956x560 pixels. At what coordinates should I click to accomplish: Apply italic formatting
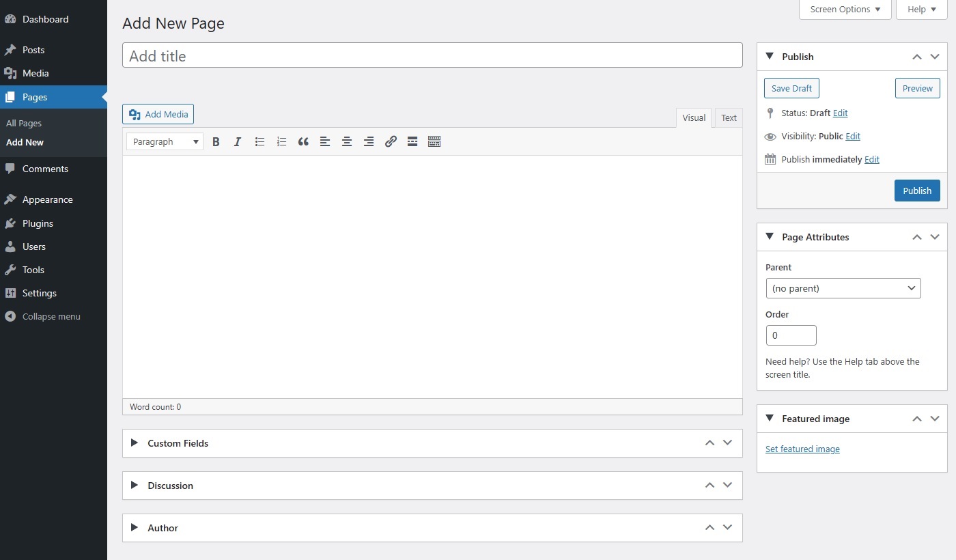click(238, 141)
